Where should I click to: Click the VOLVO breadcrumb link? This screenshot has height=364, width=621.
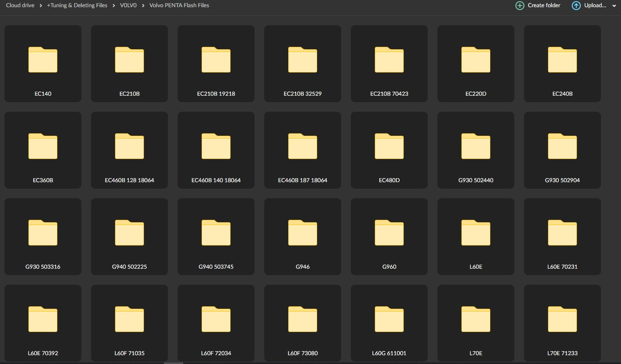(x=128, y=6)
